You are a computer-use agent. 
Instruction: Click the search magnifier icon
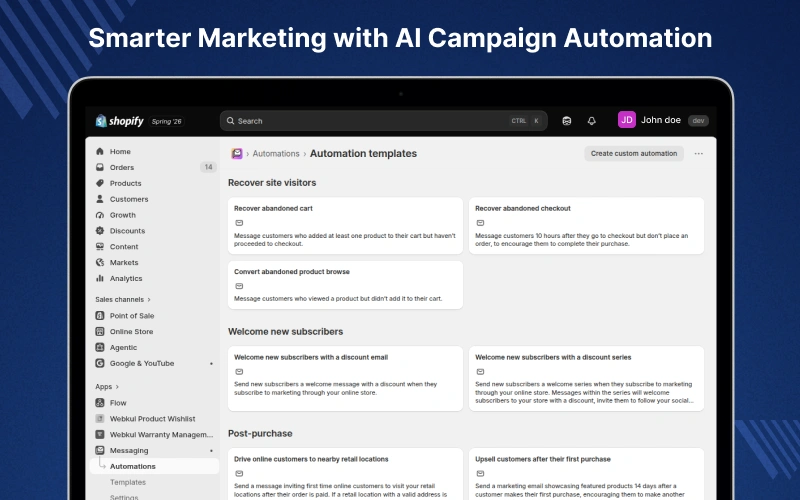[x=231, y=121]
